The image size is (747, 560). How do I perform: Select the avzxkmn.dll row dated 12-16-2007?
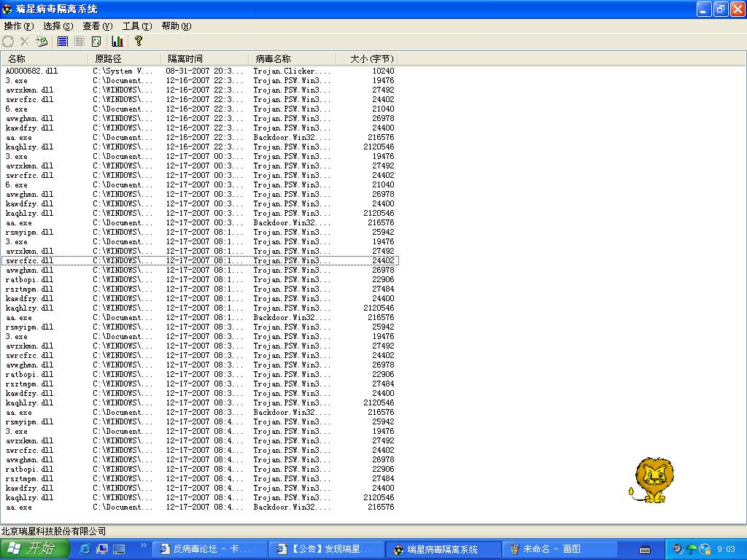tap(200, 90)
